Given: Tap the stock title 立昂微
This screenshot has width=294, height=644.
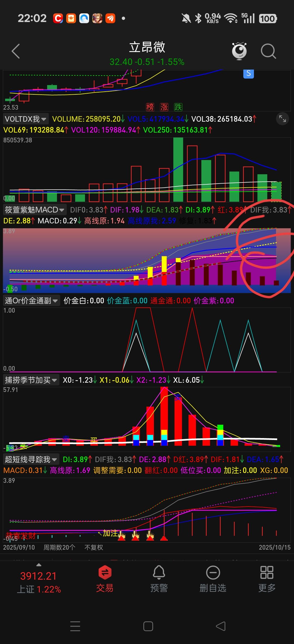Looking at the screenshot, I should 147,47.
